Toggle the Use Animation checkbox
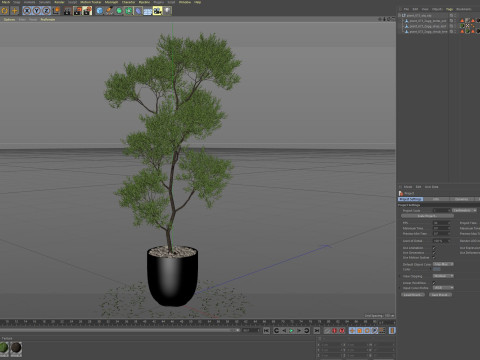This screenshot has height=360, width=480. [x=434, y=248]
